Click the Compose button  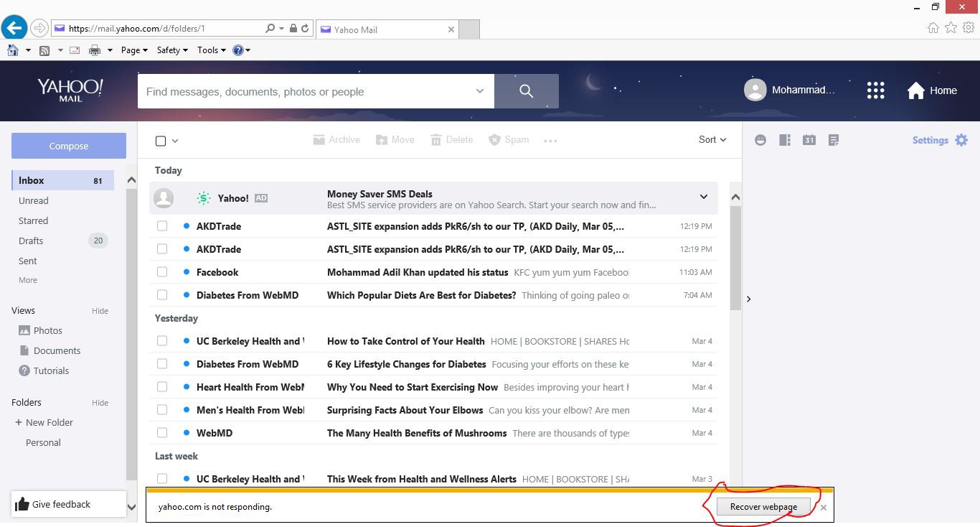(x=69, y=146)
